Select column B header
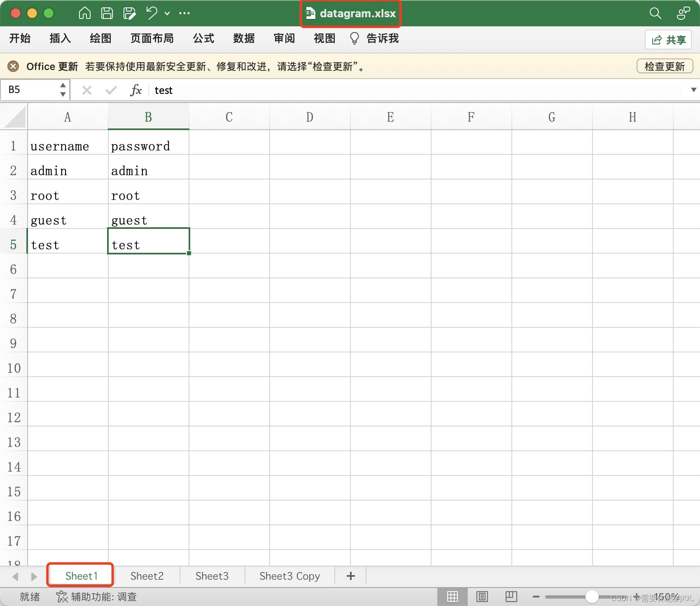This screenshot has width=700, height=606. point(148,117)
